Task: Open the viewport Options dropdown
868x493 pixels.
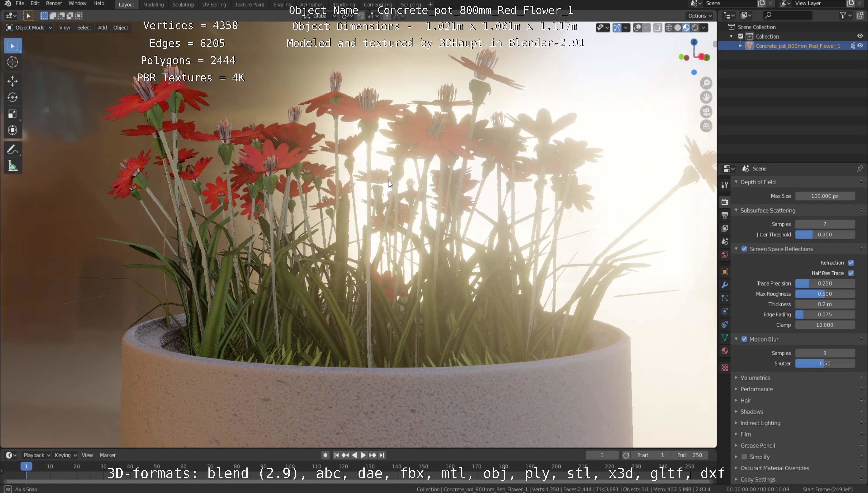Action: point(700,15)
